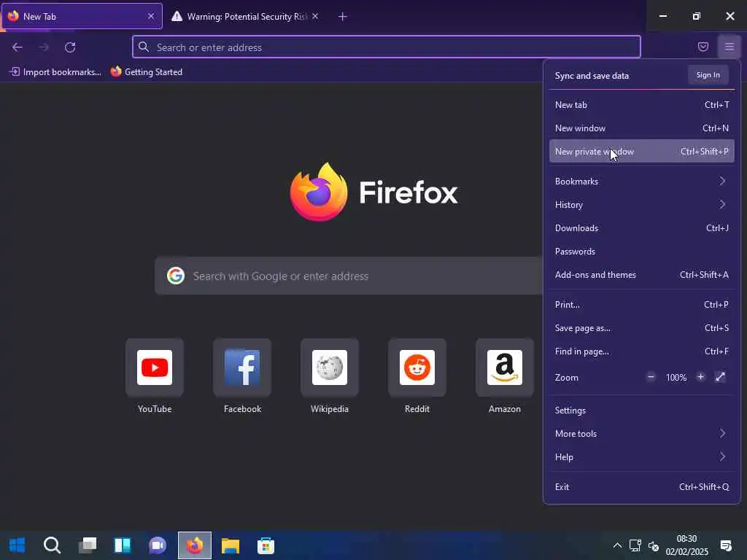Choose Exit to quit Firefox

[x=641, y=486]
